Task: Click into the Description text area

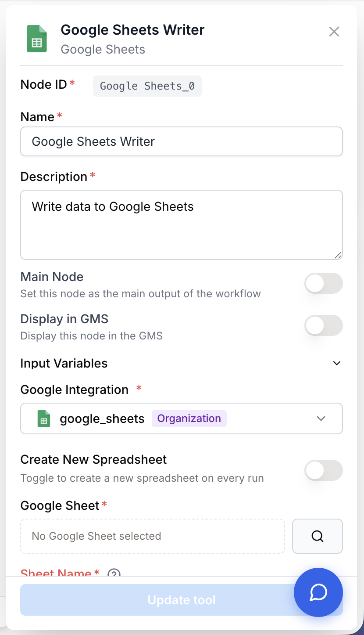Action: point(182,225)
